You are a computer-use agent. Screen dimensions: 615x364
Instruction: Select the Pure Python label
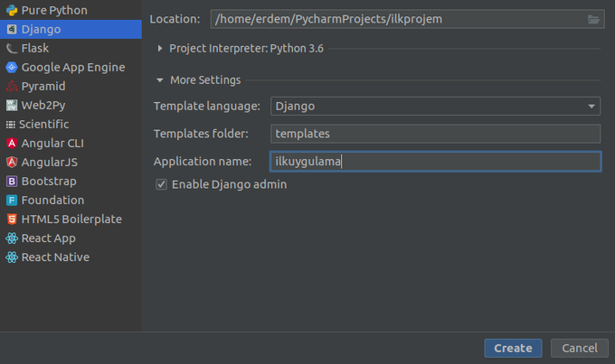coord(54,11)
